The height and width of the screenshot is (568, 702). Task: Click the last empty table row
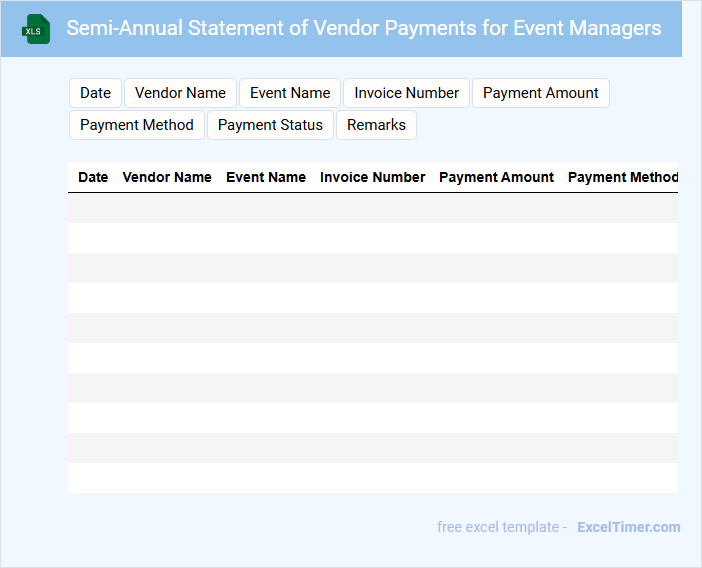(x=372, y=478)
